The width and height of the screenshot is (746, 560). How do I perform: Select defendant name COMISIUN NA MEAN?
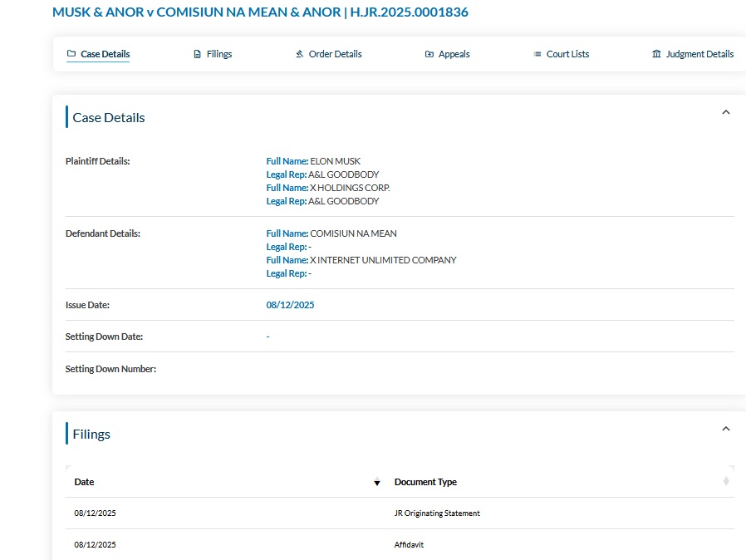pyautogui.click(x=354, y=233)
